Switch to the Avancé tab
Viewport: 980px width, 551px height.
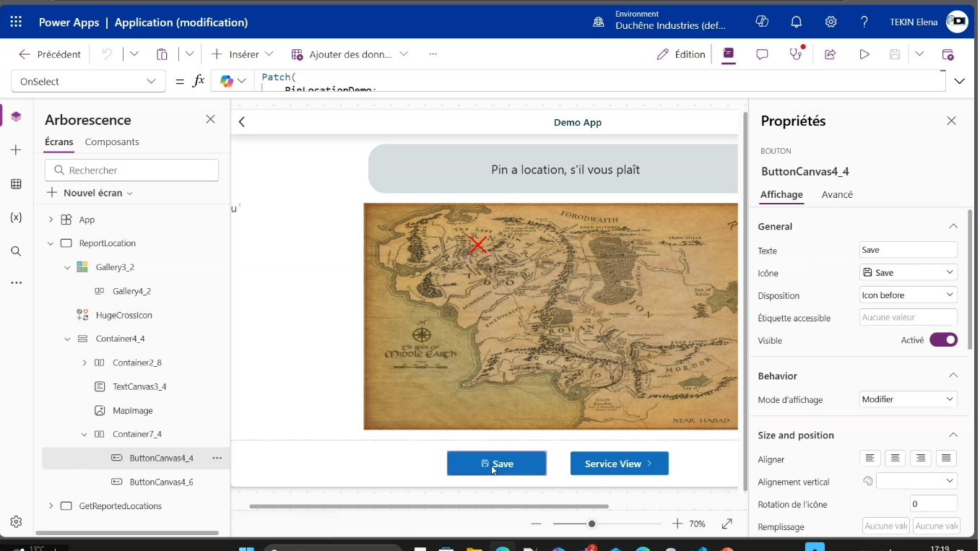tap(837, 194)
